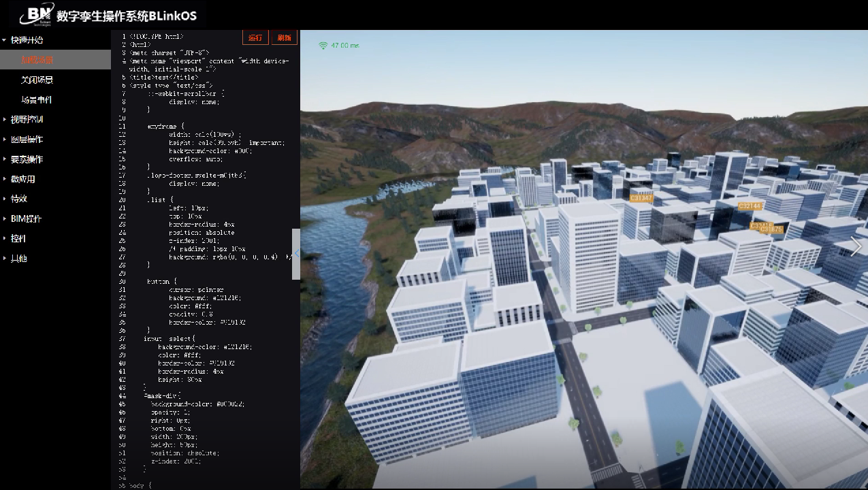
Task: Select building label C31347
Action: point(641,198)
